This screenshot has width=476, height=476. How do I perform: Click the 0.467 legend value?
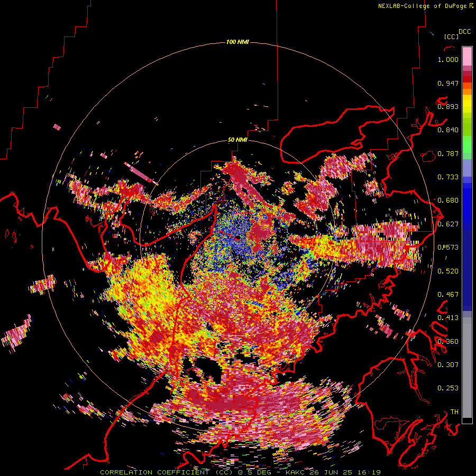point(448,295)
